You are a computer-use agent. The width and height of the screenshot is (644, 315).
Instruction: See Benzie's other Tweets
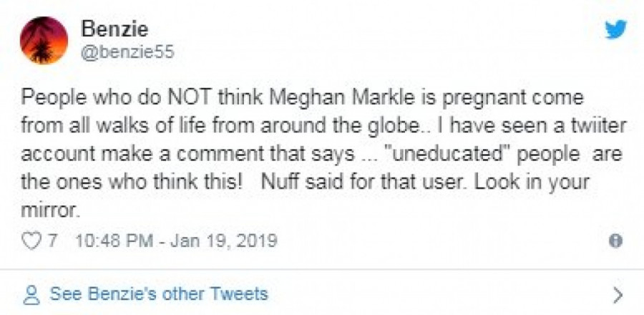[158, 294]
